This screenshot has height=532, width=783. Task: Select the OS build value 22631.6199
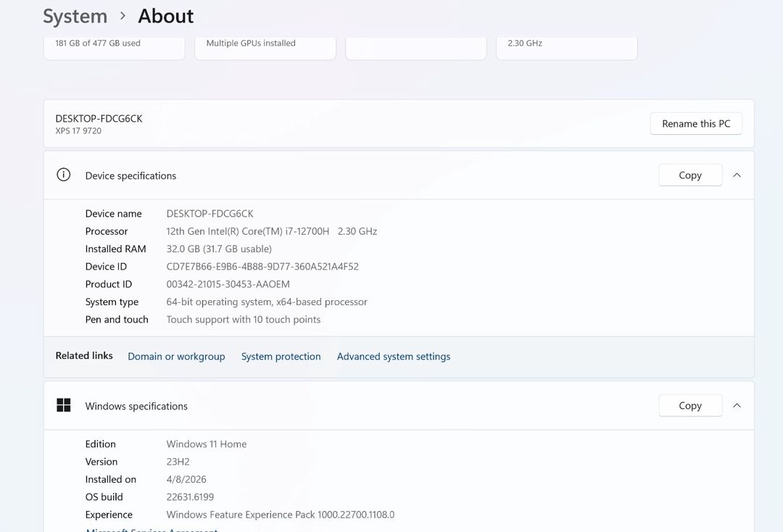[190, 497]
